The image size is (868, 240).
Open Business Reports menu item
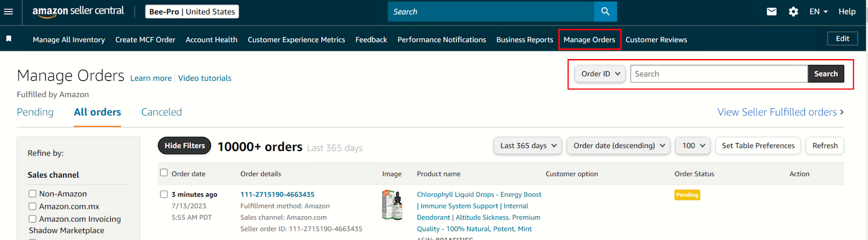tap(525, 40)
